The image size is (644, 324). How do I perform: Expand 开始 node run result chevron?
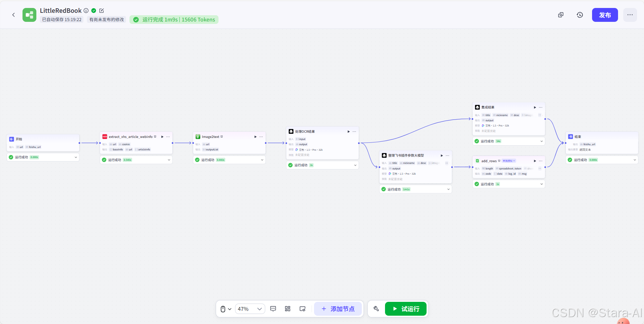76,157
